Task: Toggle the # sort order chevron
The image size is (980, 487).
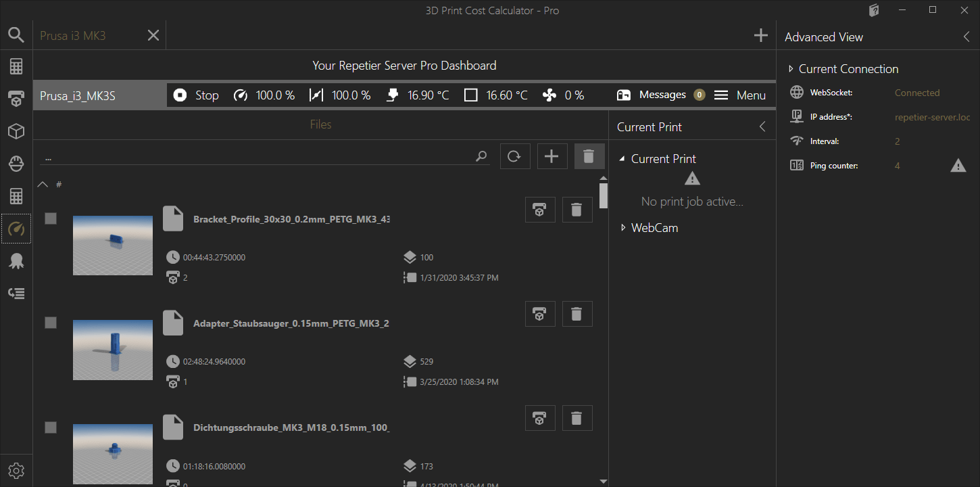Action: coord(43,184)
